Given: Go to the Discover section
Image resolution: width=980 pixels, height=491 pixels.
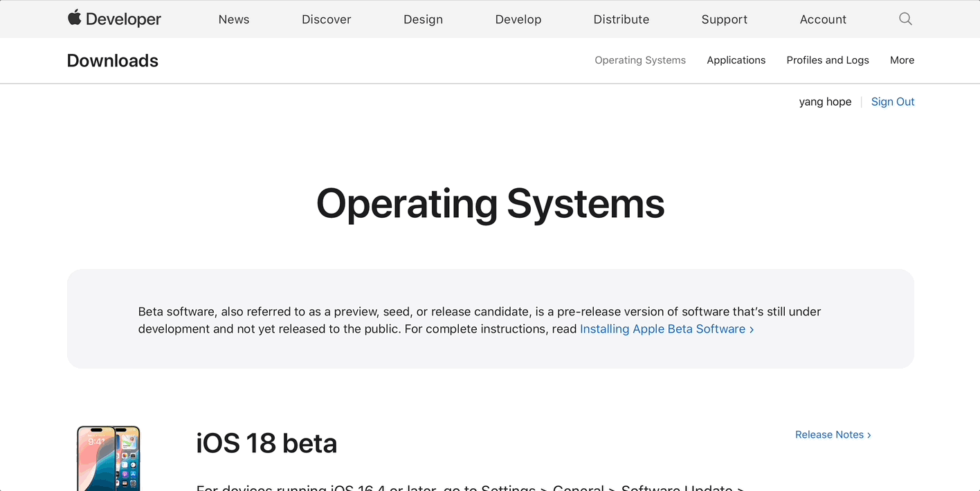Looking at the screenshot, I should (x=327, y=19).
